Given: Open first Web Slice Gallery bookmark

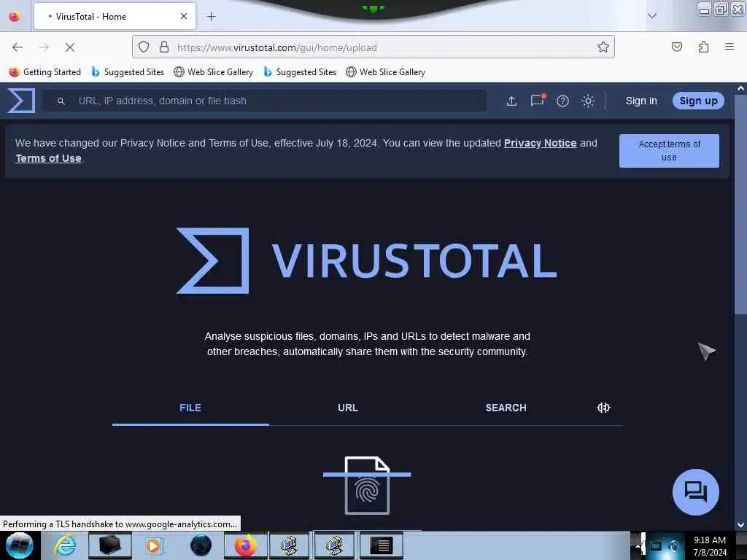Looking at the screenshot, I should pos(214,72).
